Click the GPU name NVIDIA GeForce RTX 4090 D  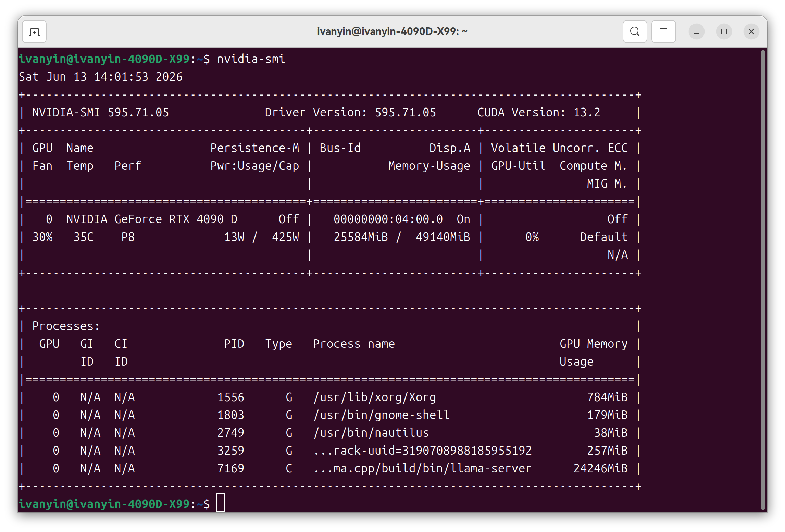click(x=152, y=219)
